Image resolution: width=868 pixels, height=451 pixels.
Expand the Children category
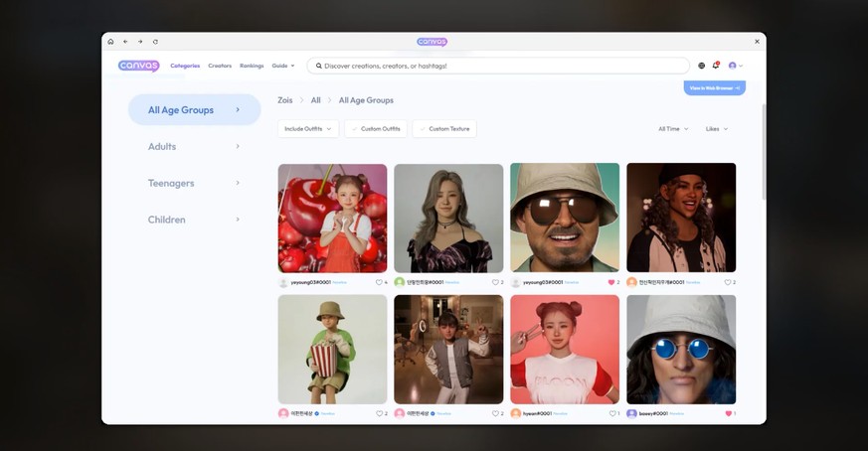pos(194,220)
